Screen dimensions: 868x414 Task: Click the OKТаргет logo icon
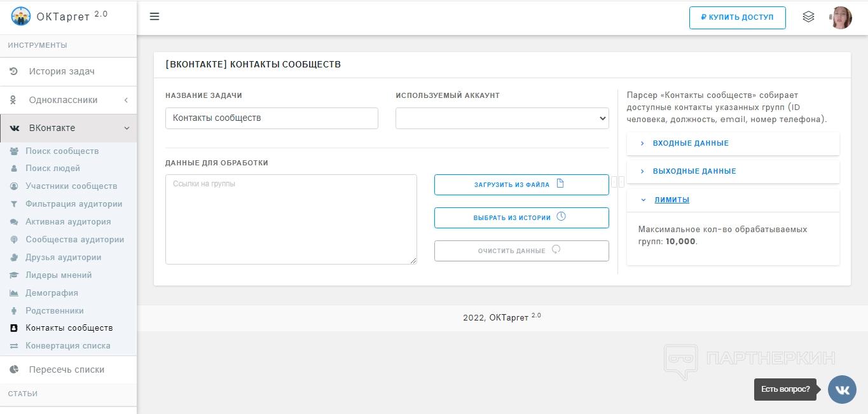pos(21,17)
